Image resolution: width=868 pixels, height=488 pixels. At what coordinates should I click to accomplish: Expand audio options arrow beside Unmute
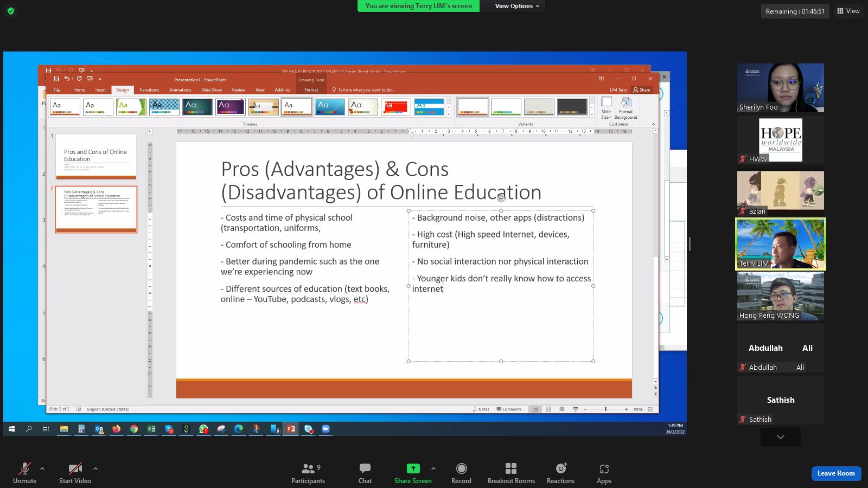(x=42, y=468)
